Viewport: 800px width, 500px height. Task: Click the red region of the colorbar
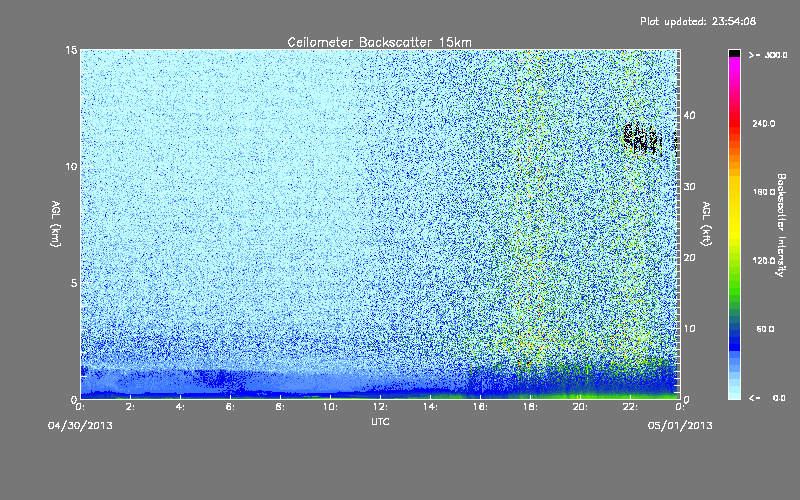(x=734, y=125)
